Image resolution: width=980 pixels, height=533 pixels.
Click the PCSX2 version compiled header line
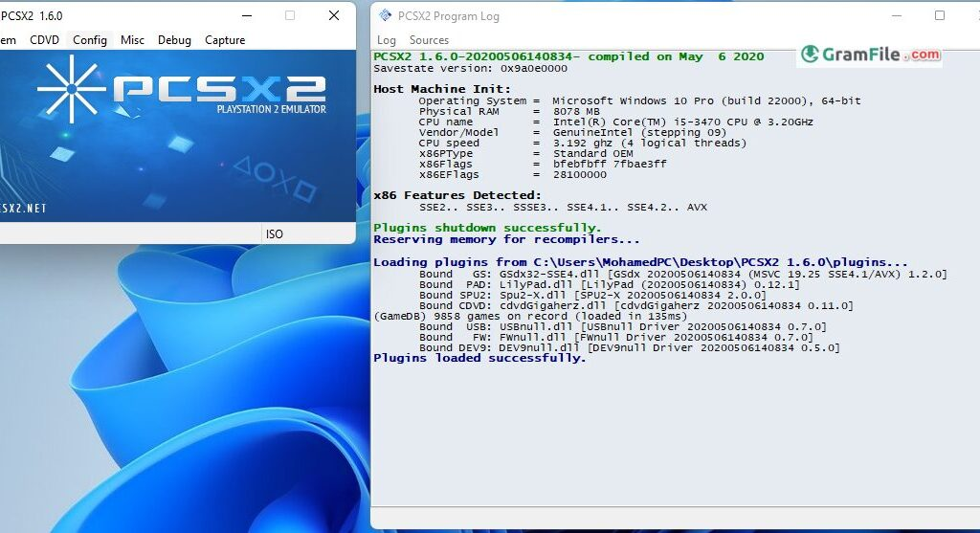[x=568, y=56]
